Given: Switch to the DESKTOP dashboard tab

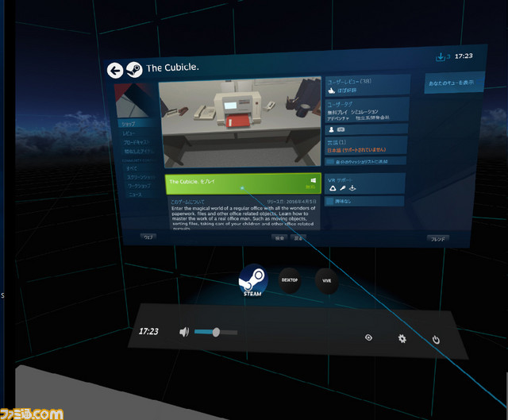Looking at the screenshot, I should pyautogui.click(x=289, y=280).
